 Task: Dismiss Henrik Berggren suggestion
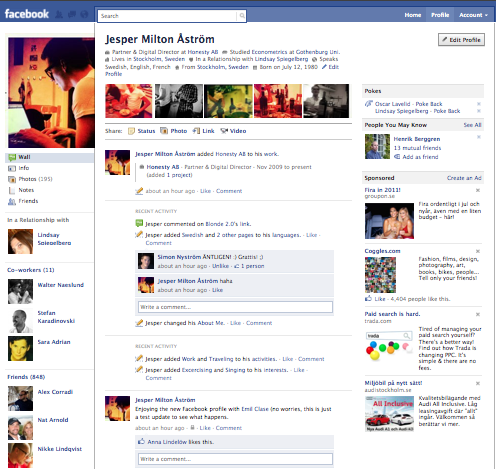[x=479, y=137]
